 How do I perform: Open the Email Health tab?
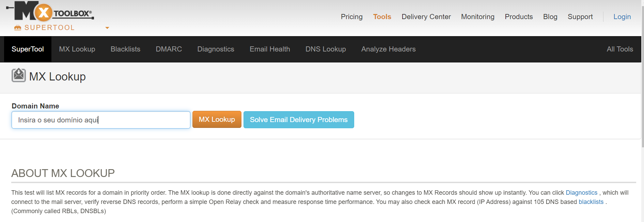270,49
